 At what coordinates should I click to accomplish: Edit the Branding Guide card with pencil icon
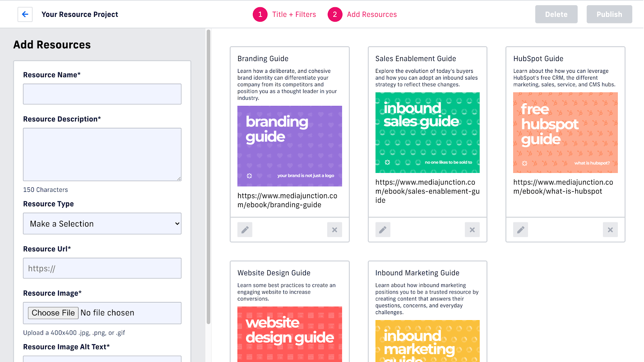coord(245,230)
